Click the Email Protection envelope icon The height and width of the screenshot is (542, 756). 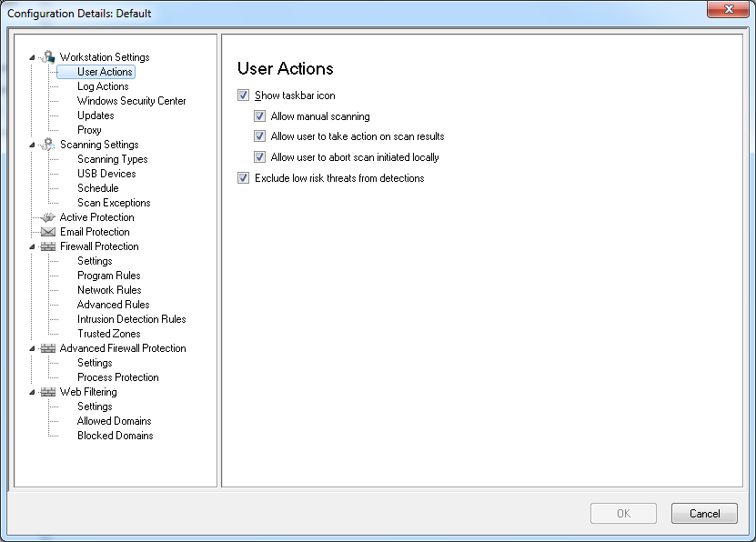tap(48, 232)
